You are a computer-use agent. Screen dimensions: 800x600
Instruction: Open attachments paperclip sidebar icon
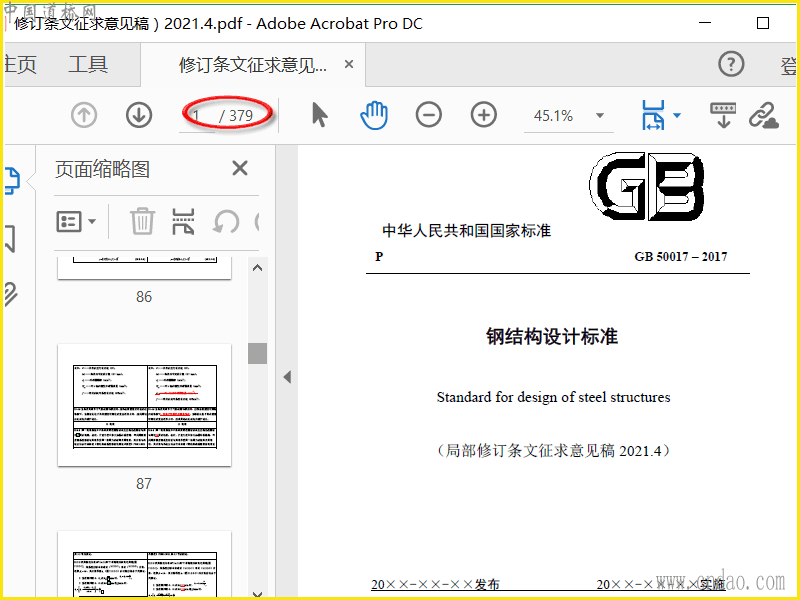coord(11,293)
